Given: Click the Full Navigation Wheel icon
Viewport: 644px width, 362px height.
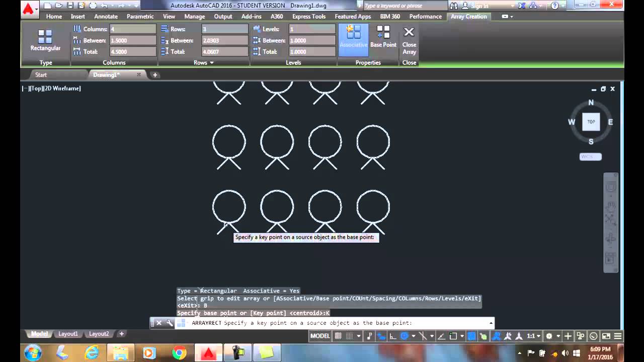Looking at the screenshot, I should [x=610, y=188].
